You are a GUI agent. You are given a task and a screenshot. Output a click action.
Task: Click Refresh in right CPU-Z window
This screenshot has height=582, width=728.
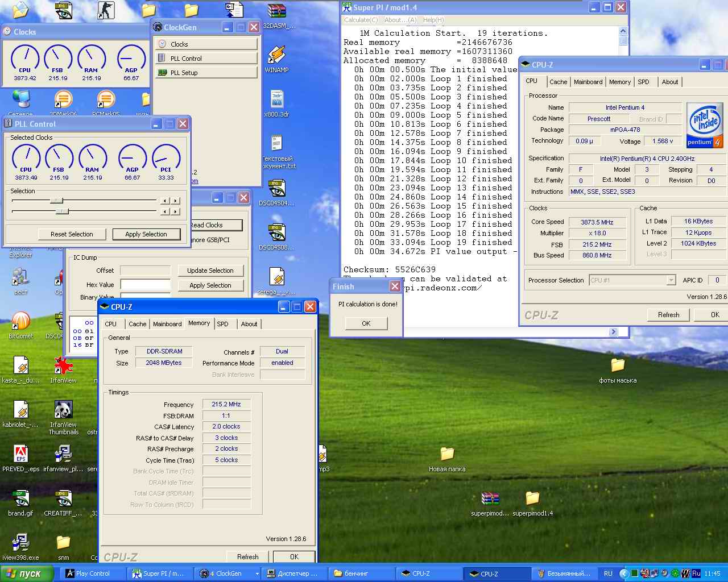[669, 315]
